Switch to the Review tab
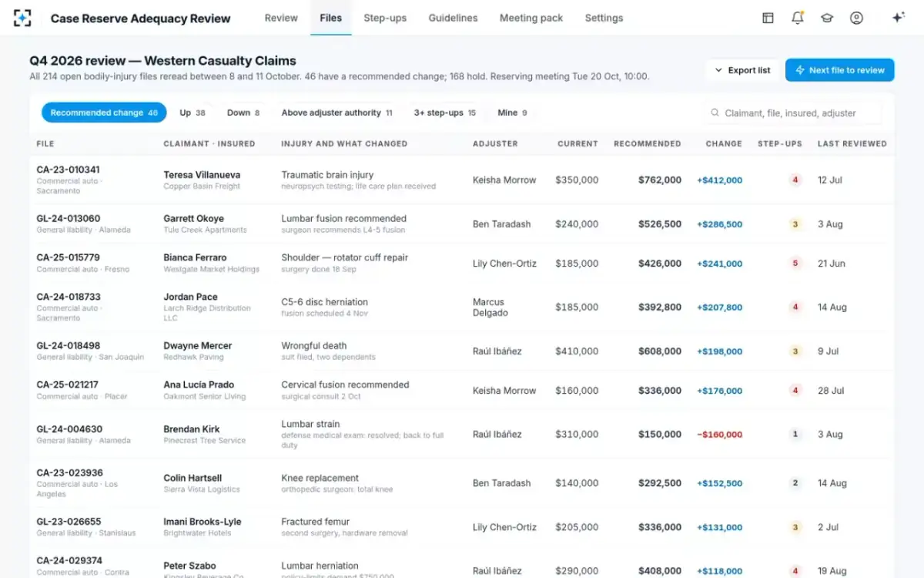Viewport: 924px width, 578px height. pyautogui.click(x=281, y=18)
